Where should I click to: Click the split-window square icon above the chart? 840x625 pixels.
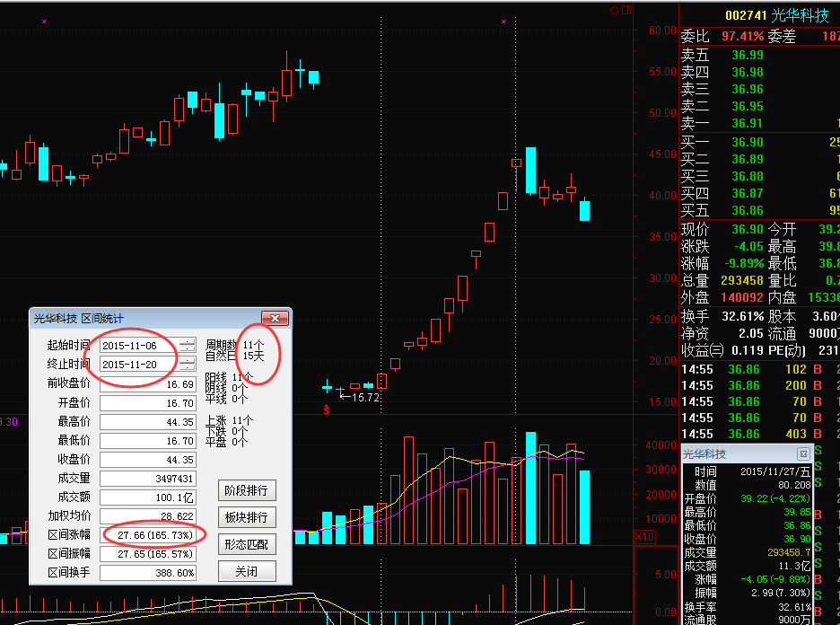(626, 10)
